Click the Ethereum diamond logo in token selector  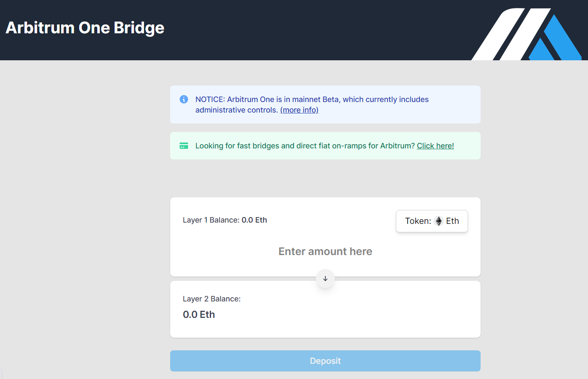(x=438, y=221)
